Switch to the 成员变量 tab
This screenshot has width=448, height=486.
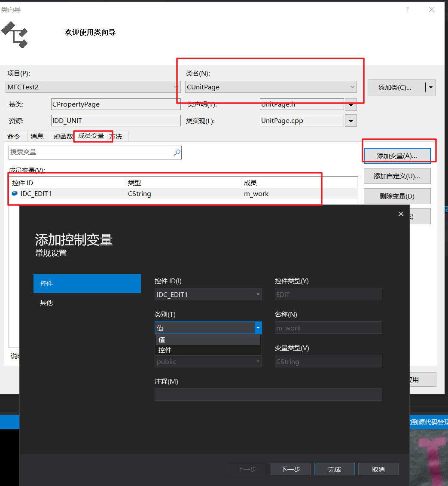pos(91,136)
